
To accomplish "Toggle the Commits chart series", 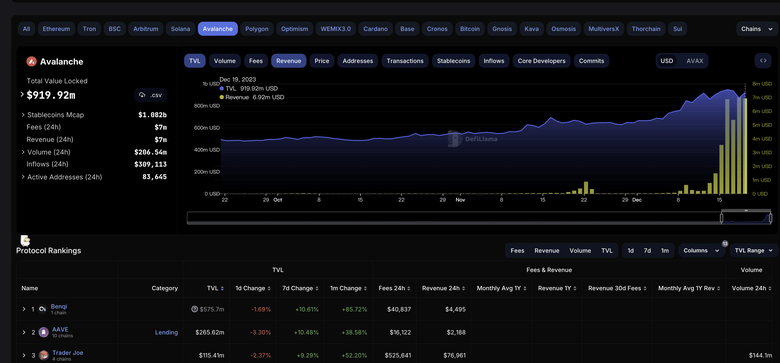I will [x=591, y=61].
